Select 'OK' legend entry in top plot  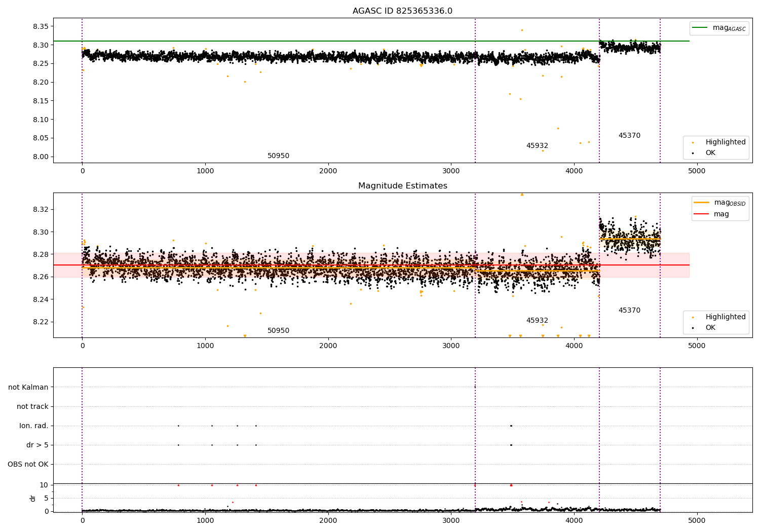[710, 153]
